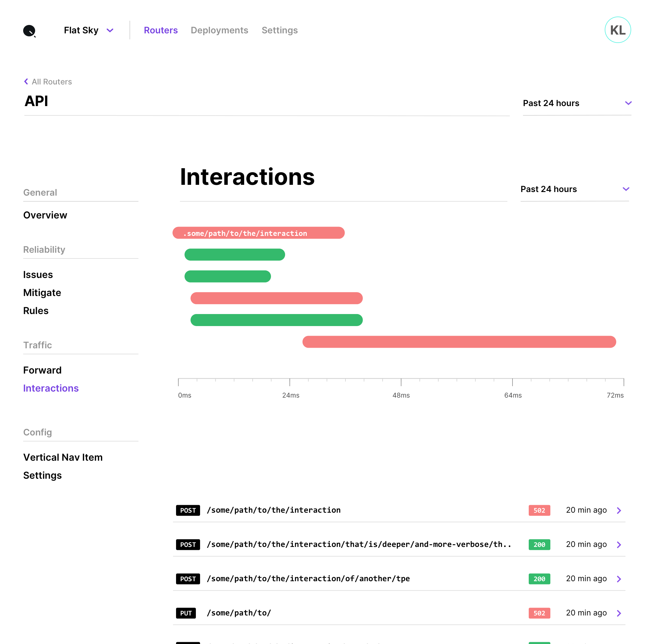Click the PUT method badge

pos(186,613)
